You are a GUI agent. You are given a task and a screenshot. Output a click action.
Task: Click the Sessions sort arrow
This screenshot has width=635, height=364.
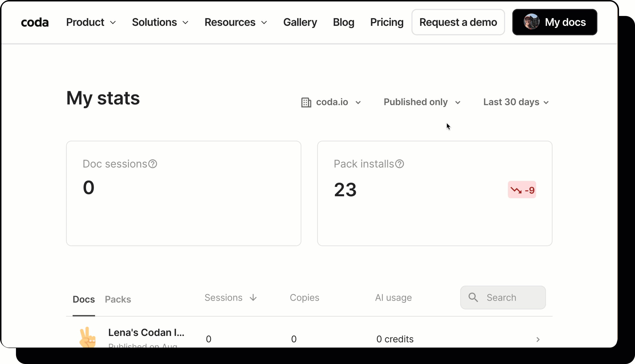[253, 298]
